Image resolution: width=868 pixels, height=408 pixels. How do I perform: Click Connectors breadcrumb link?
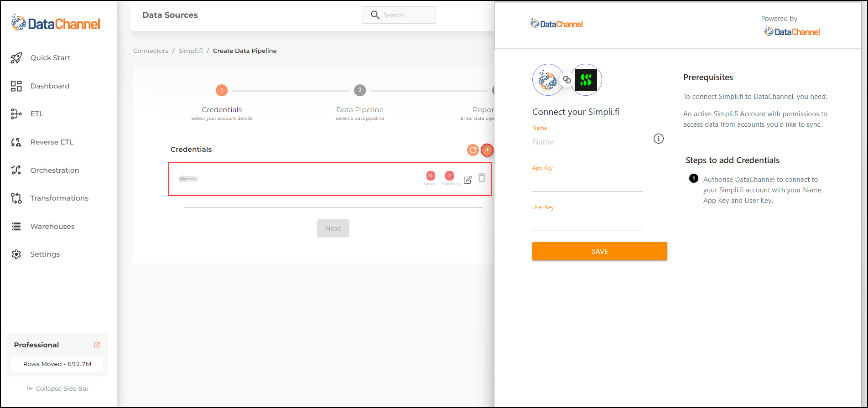pyautogui.click(x=151, y=51)
